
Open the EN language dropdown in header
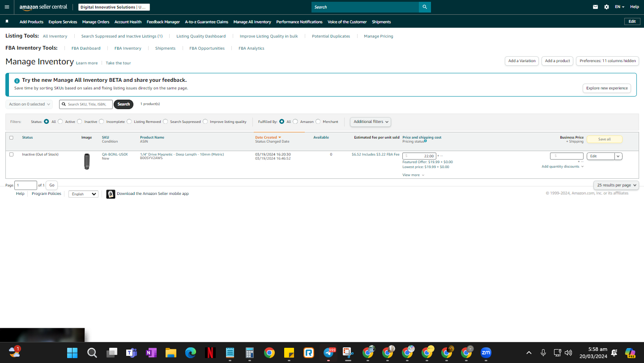(619, 7)
